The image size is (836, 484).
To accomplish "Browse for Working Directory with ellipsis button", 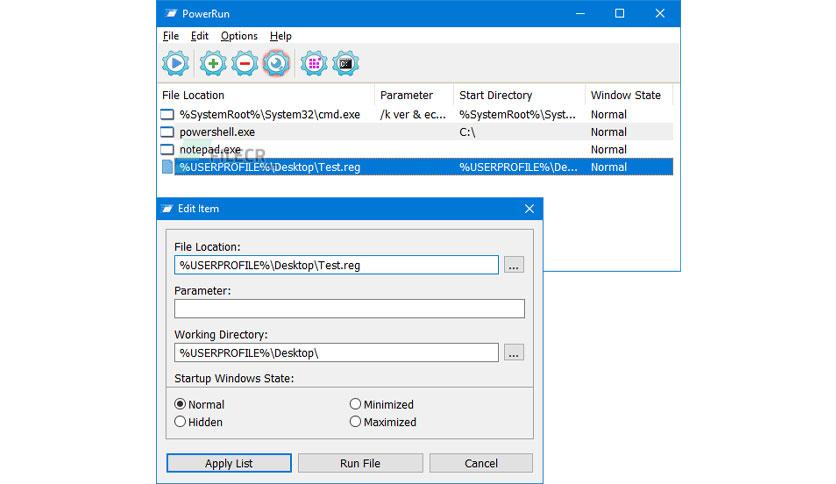I will pos(514,353).
